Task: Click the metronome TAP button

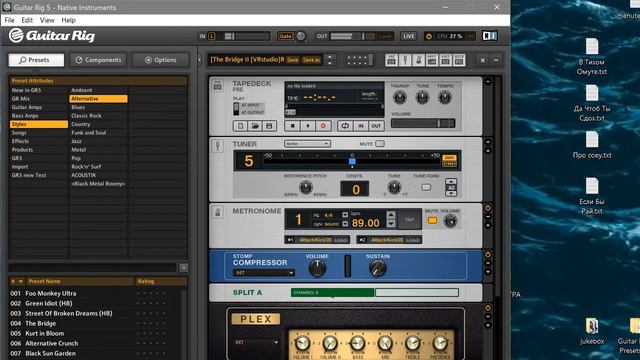Action: [409, 220]
